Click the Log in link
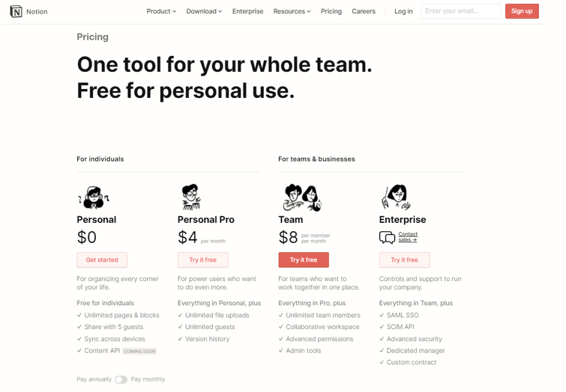Viewport: 566px width, 392px height. 403,12
